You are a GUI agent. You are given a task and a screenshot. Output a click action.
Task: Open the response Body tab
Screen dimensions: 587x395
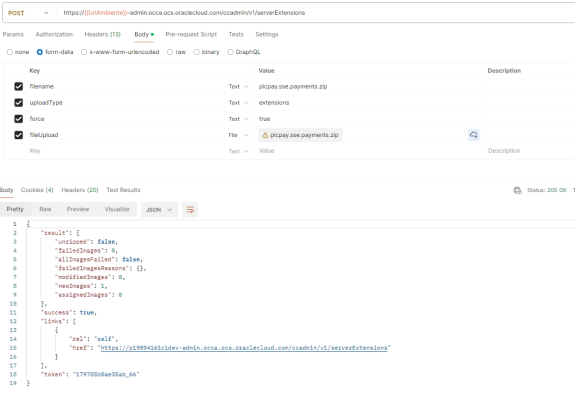6,190
